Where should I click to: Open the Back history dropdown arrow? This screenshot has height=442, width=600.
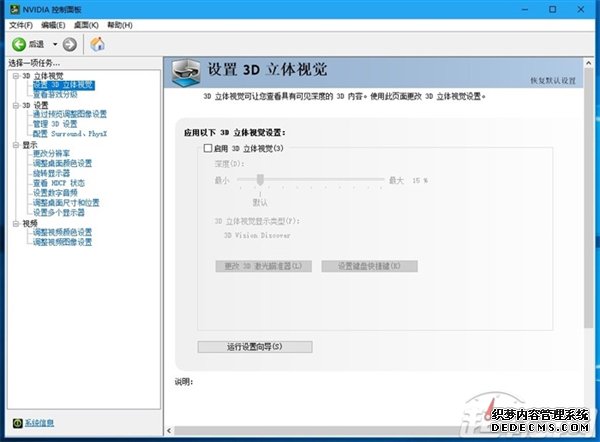(55, 44)
